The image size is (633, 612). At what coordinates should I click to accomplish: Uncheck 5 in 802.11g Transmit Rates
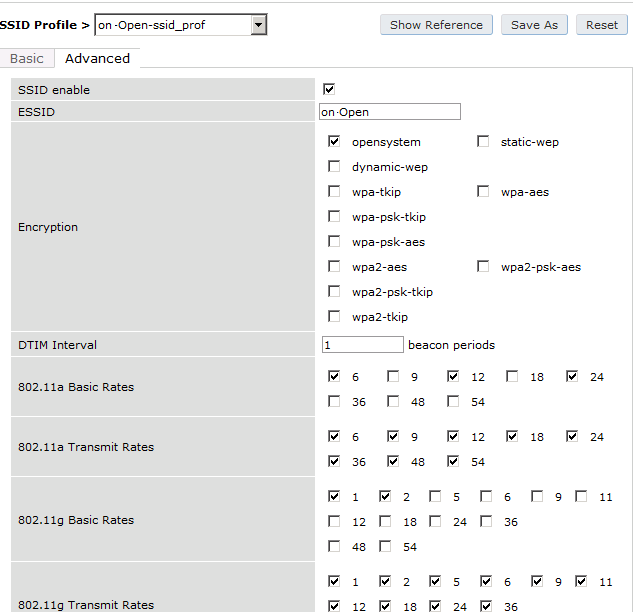click(x=435, y=581)
